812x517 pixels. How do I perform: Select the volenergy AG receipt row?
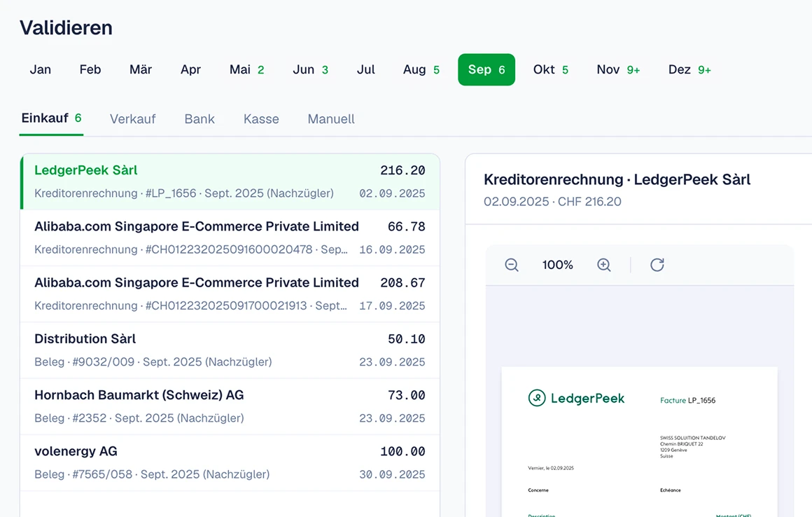(230, 462)
